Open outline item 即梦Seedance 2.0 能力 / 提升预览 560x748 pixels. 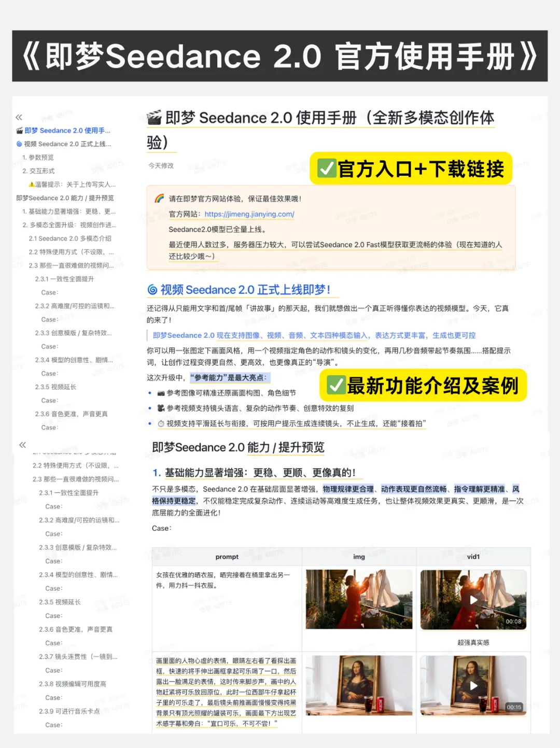point(65,198)
